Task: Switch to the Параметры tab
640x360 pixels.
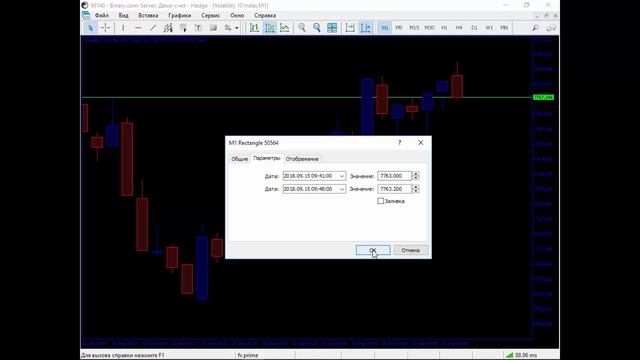Action: (x=267, y=158)
